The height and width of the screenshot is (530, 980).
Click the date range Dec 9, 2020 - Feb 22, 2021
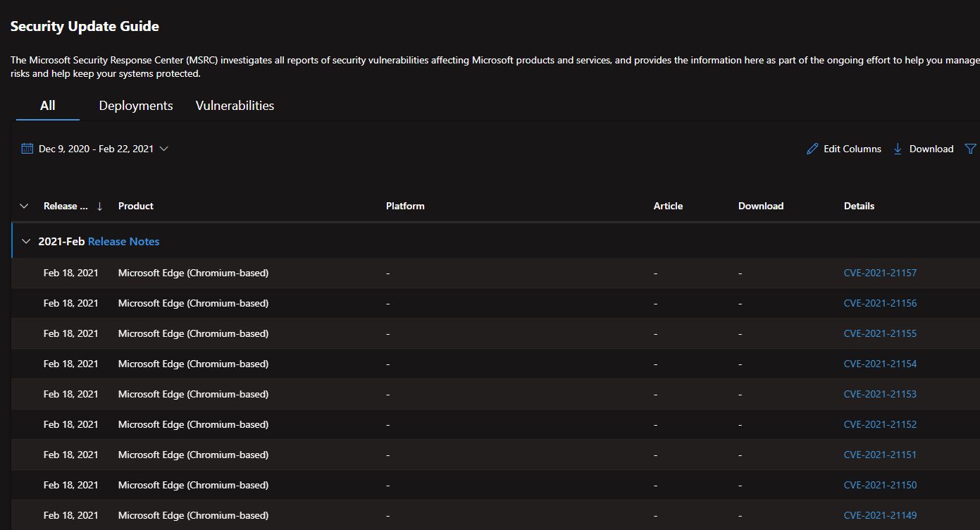(96, 149)
